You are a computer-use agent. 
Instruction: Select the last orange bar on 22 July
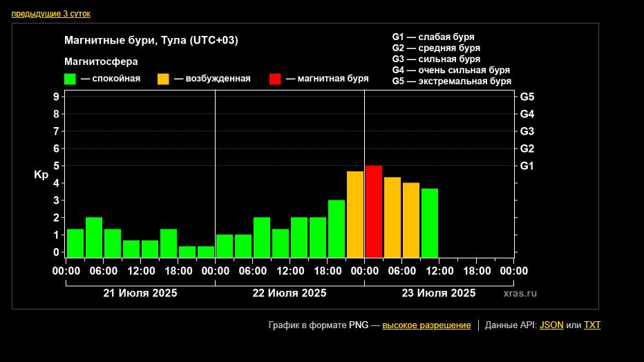(355, 214)
